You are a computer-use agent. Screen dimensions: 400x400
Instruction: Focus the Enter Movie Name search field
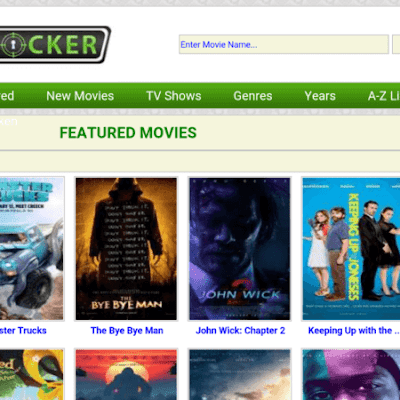284,44
